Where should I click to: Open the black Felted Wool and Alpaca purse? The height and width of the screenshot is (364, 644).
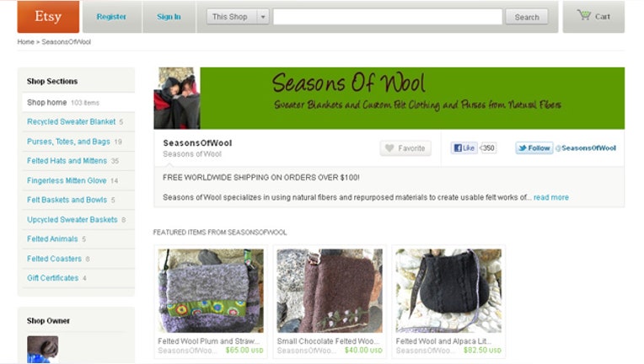pyautogui.click(x=448, y=291)
